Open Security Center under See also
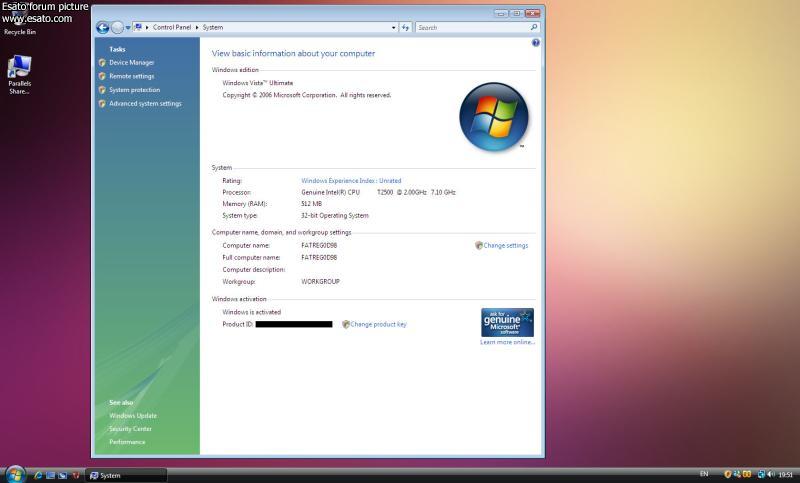Image resolution: width=800 pixels, height=483 pixels. (130, 429)
